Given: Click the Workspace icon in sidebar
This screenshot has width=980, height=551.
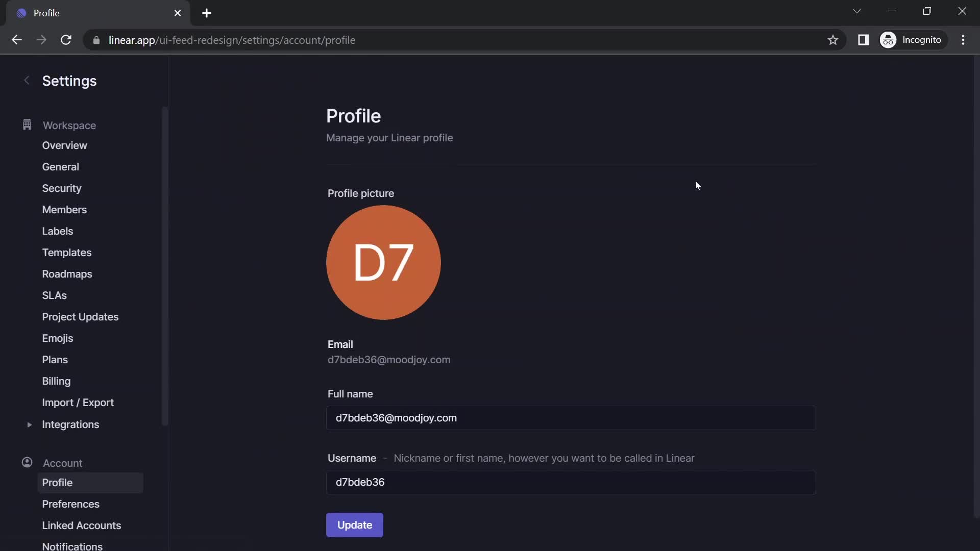Looking at the screenshot, I should (x=27, y=125).
